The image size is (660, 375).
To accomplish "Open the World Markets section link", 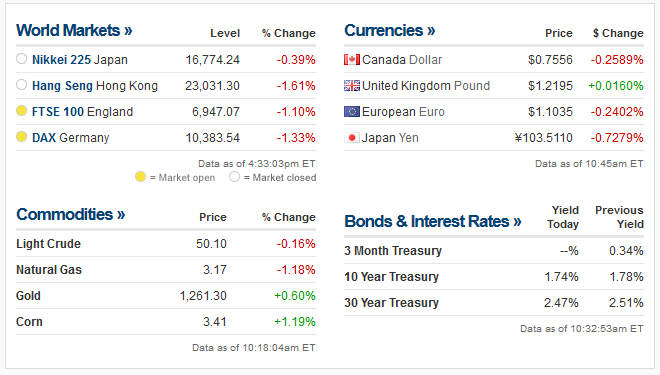I will (74, 30).
